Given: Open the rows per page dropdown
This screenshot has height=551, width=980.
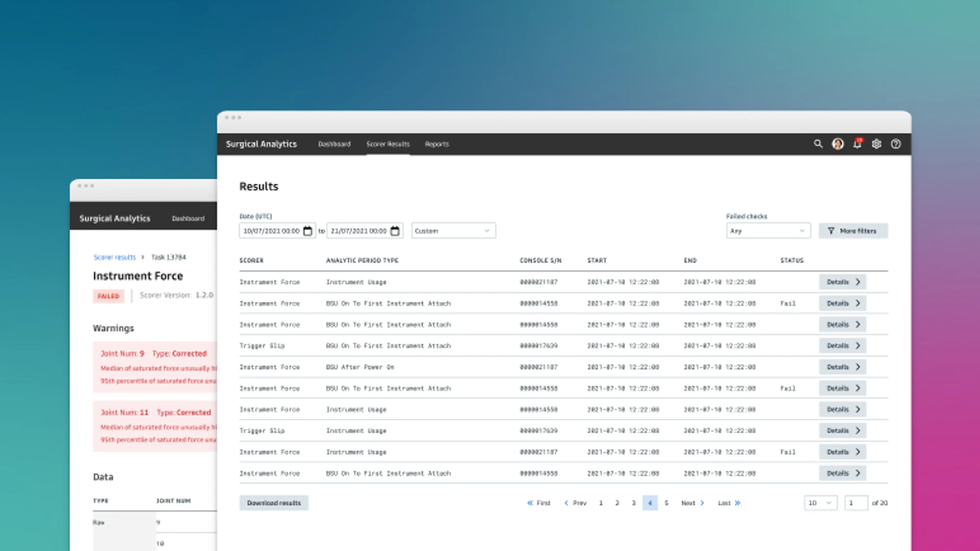Looking at the screenshot, I should pyautogui.click(x=820, y=503).
